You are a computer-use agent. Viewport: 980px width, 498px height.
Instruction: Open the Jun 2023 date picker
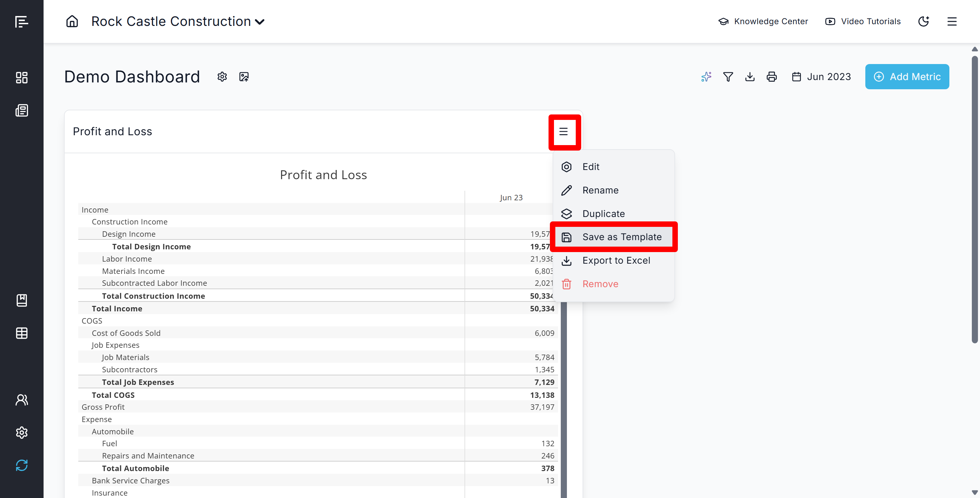[821, 77]
